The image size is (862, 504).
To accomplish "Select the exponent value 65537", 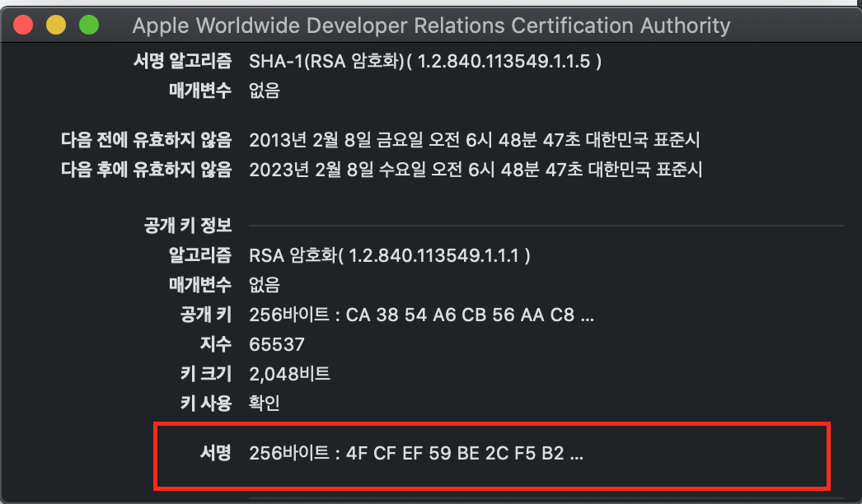I will (277, 344).
